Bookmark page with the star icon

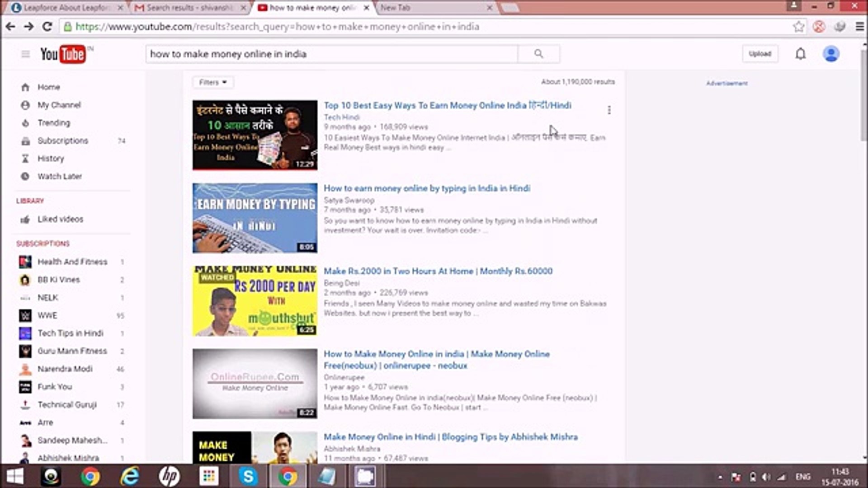coord(798,27)
